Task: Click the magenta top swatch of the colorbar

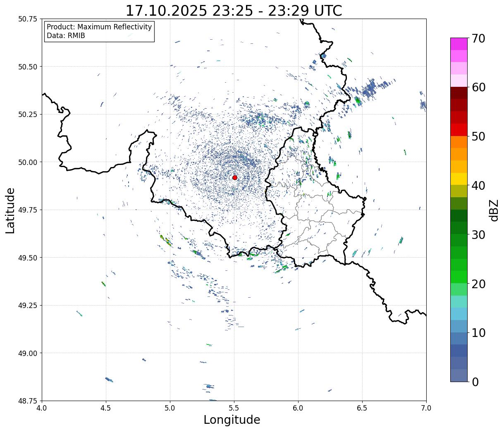Action: coord(459,44)
